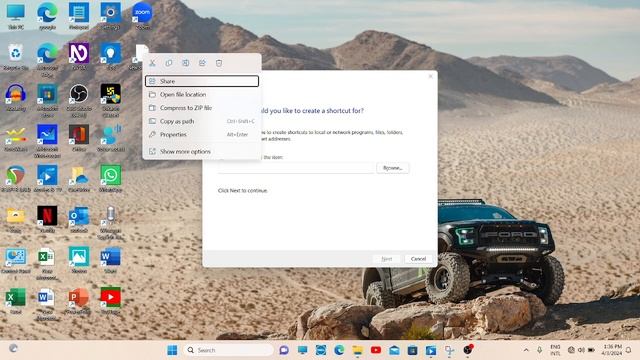Select the Outlook desktop shortcut

[x=79, y=219]
